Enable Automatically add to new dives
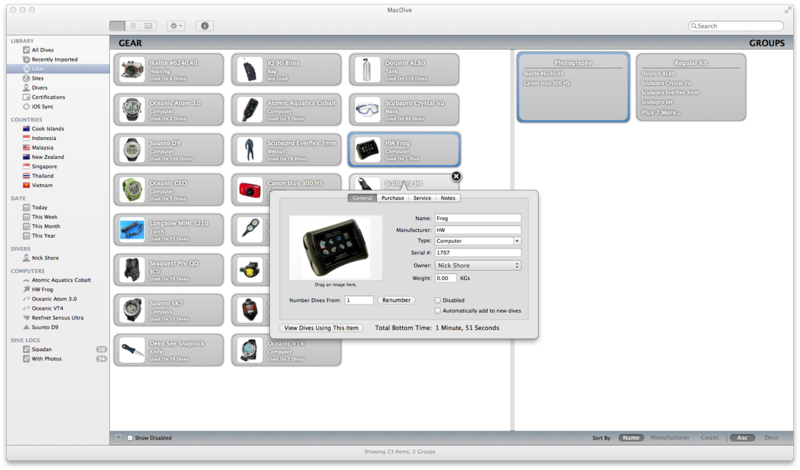This screenshot has width=800, height=470. click(x=438, y=310)
